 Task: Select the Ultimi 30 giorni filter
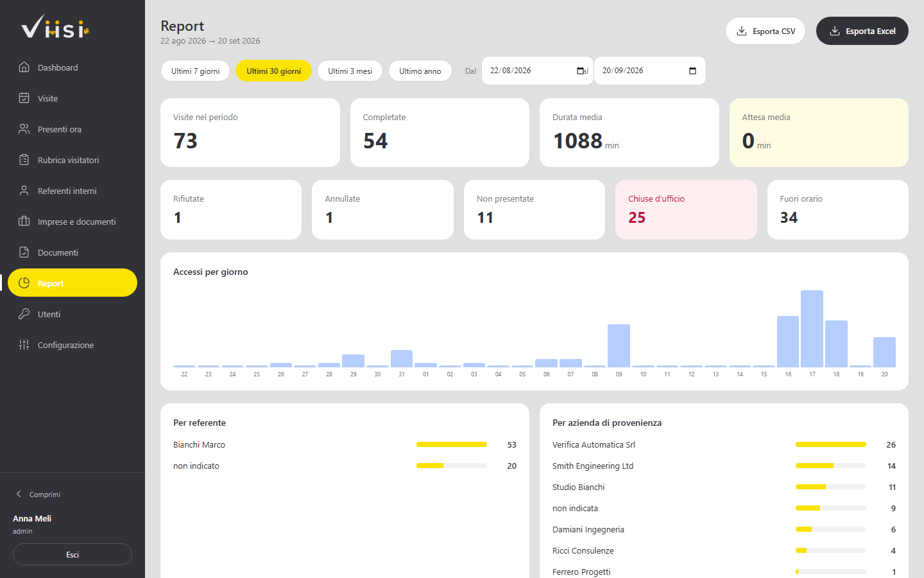tap(274, 71)
